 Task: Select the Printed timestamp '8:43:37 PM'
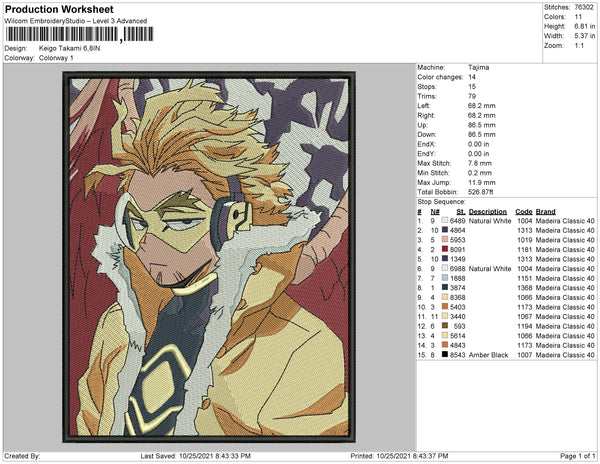pos(430,456)
